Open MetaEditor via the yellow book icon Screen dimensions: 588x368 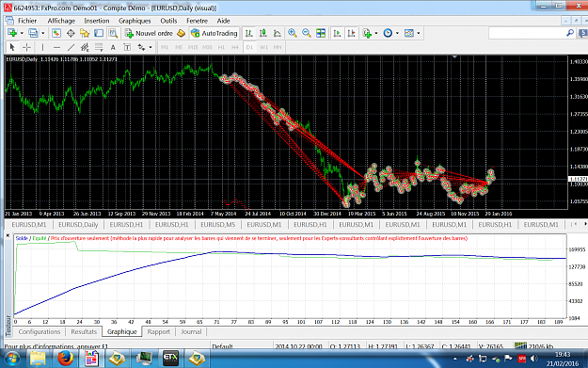tap(182, 33)
